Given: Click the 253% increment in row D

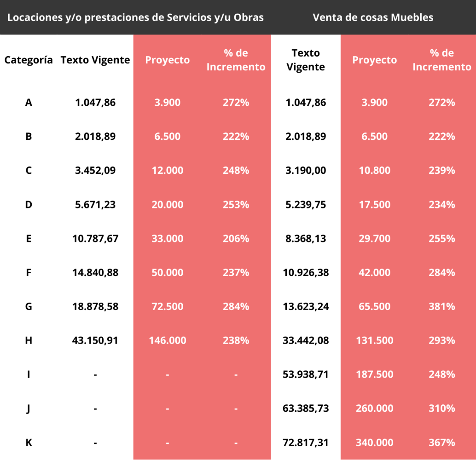Looking at the screenshot, I should [x=236, y=205].
